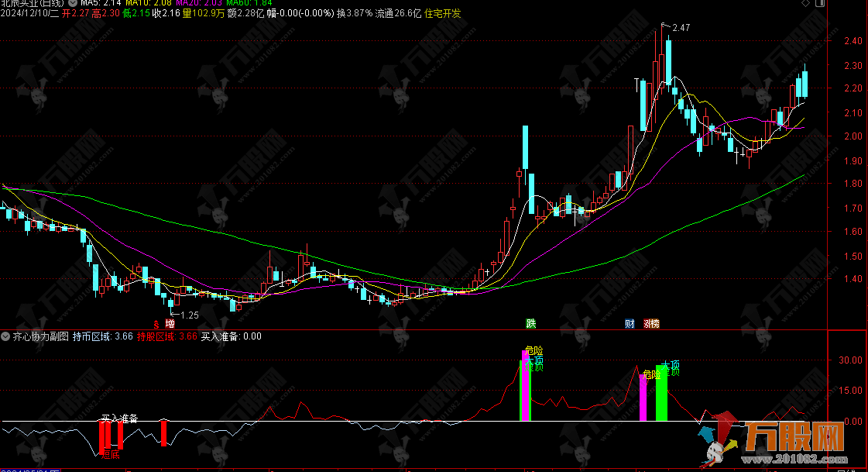Click the 持币区域: 3.66 indicator value
Screen dimensions: 868x472
pos(103,336)
